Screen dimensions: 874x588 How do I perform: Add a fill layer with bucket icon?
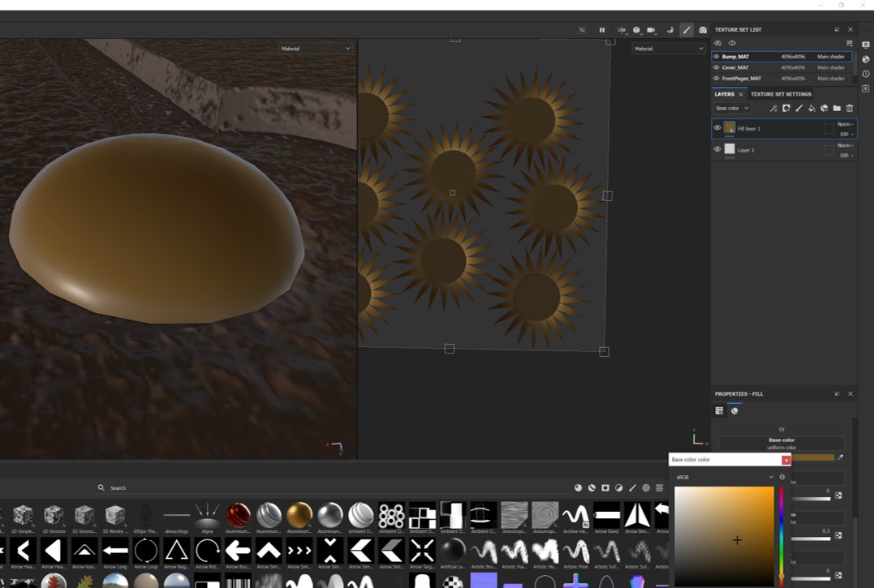point(812,108)
